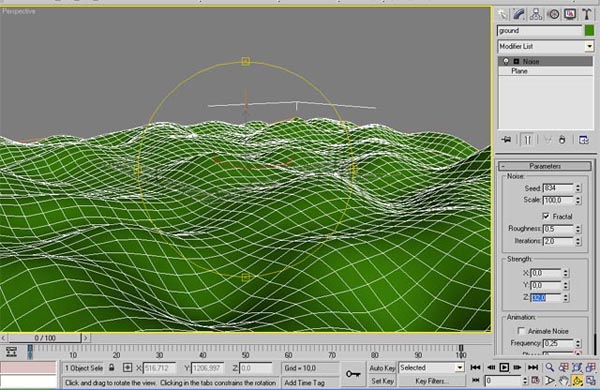Screen dimensions: 600x390
Task: Open the Create command panel tab
Action: pyautogui.click(x=502, y=15)
